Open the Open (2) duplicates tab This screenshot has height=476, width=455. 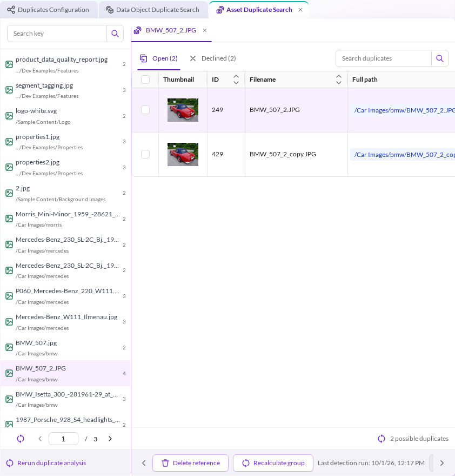coord(159,58)
